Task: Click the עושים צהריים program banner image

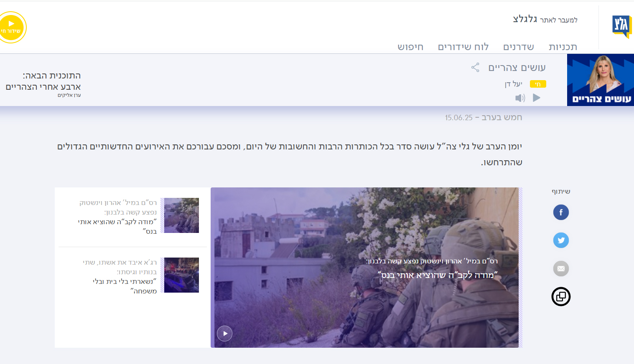Action: point(600,80)
